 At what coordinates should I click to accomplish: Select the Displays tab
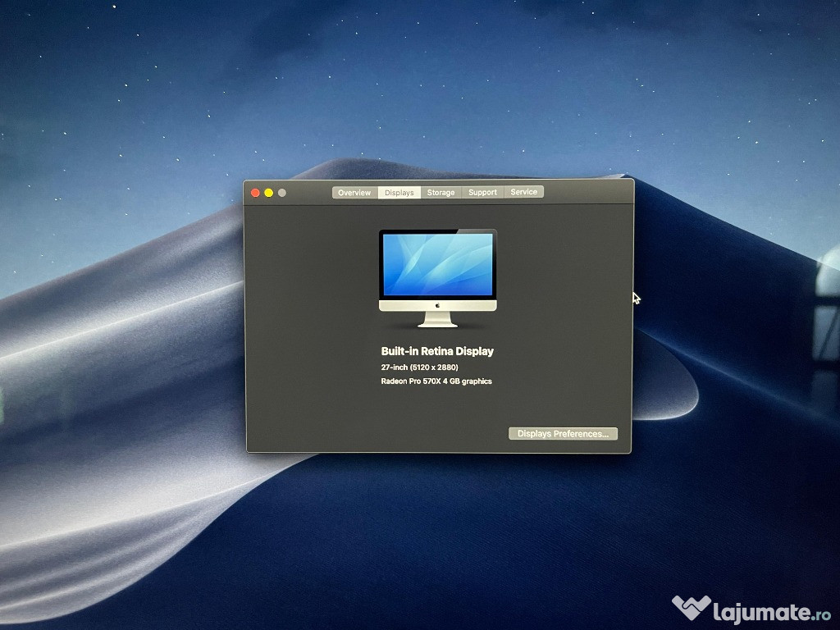pyautogui.click(x=399, y=192)
